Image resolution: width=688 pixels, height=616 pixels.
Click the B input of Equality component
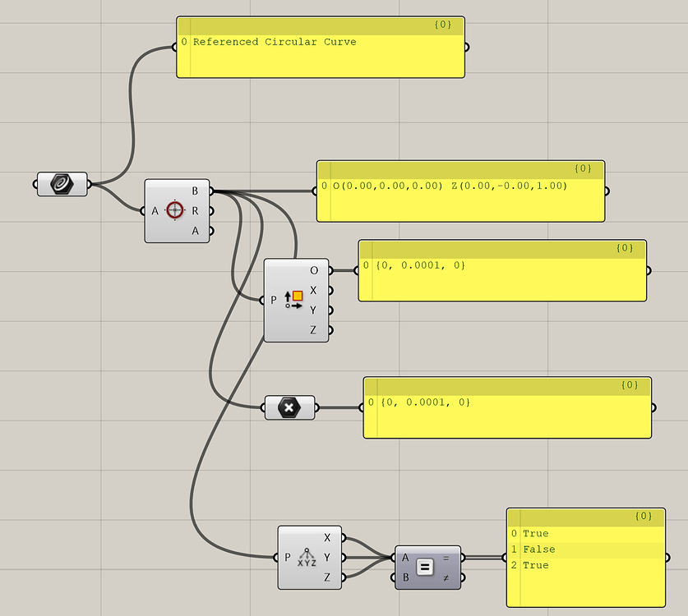[405, 578]
